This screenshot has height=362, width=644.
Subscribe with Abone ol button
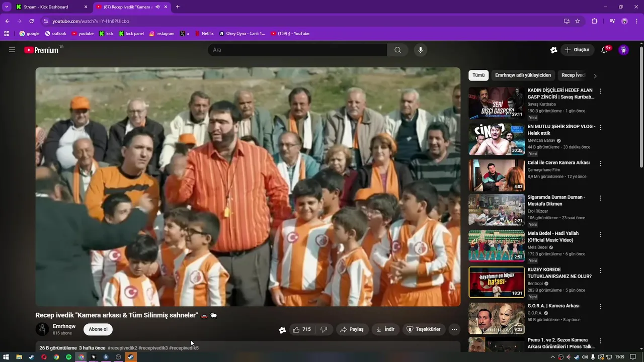click(98, 329)
